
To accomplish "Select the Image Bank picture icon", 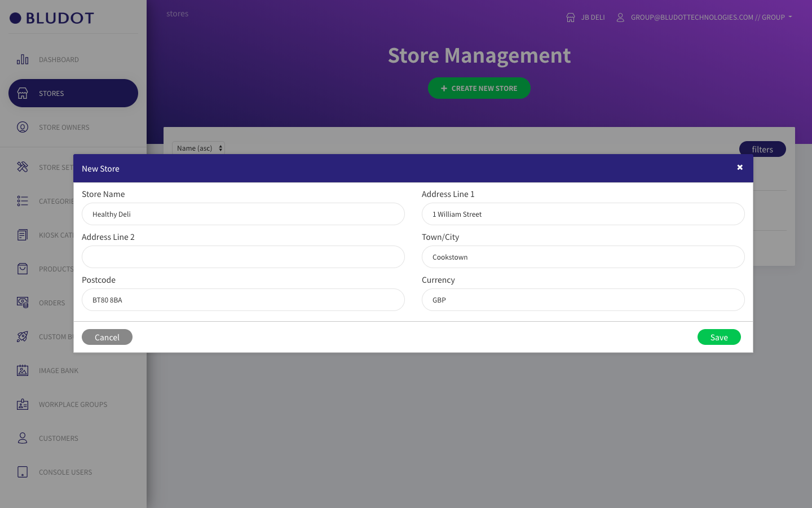I will click(x=23, y=370).
